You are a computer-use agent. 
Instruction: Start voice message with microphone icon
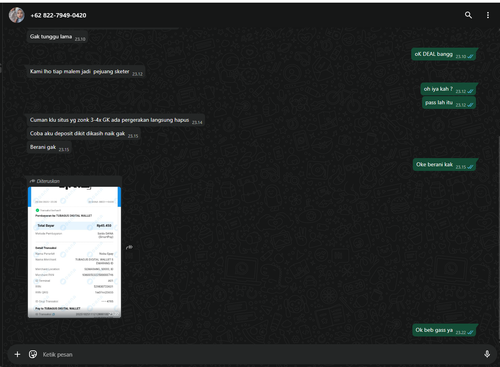[x=487, y=354]
